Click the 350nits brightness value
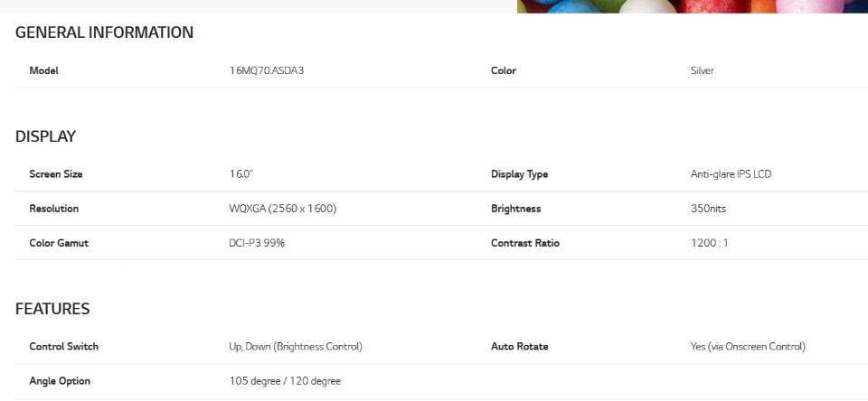Screen dimensions: 868x401 point(708,209)
